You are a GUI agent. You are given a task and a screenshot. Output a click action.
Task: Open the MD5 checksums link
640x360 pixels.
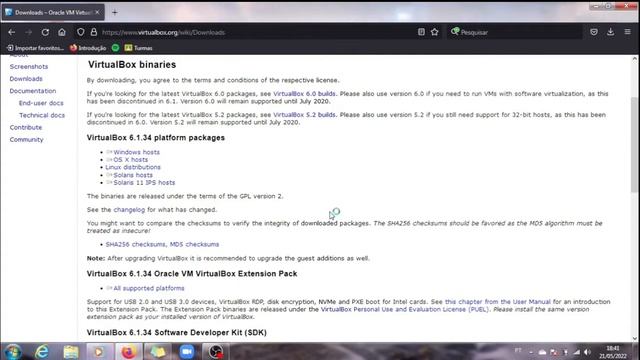[194, 244]
